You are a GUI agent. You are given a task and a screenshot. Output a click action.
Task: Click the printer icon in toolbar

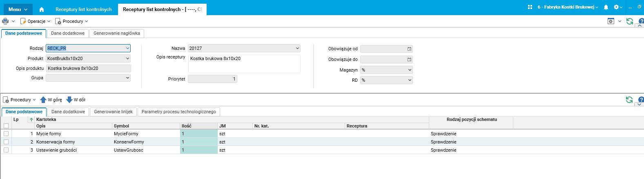point(5,21)
